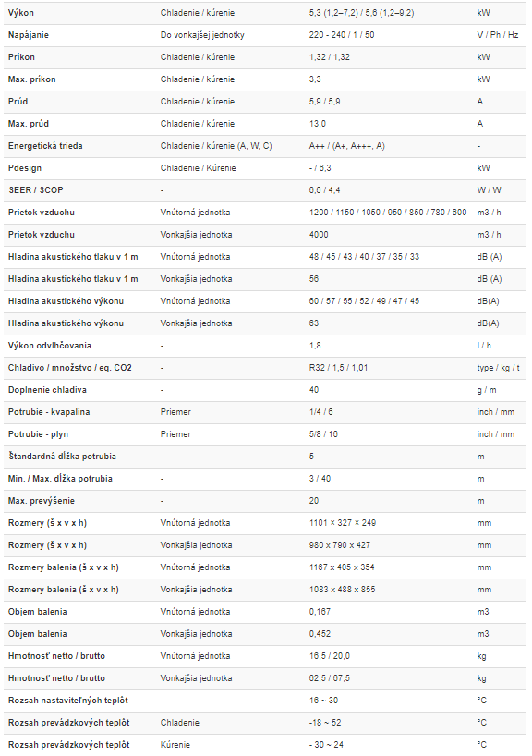Image resolution: width=532 pixels, height=756 pixels.
Task: Select the SEER / SCOP value 6,6 / 4,4
Action: (325, 190)
